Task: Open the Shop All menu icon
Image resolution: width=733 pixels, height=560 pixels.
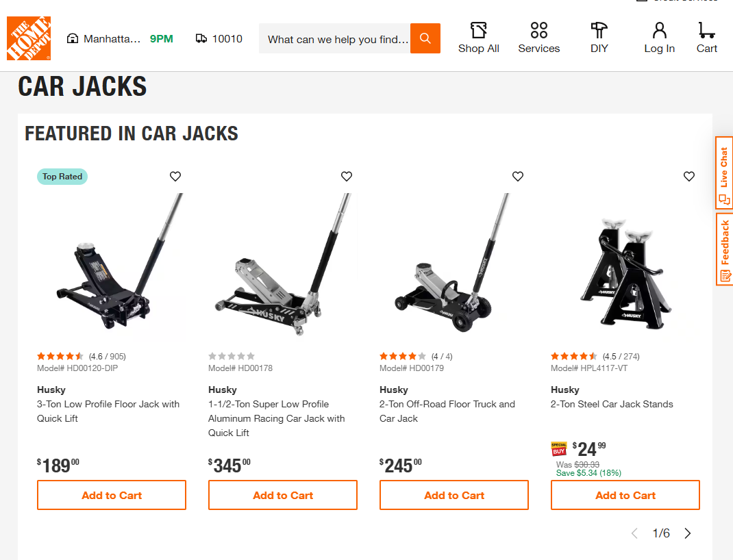Action: (x=478, y=31)
